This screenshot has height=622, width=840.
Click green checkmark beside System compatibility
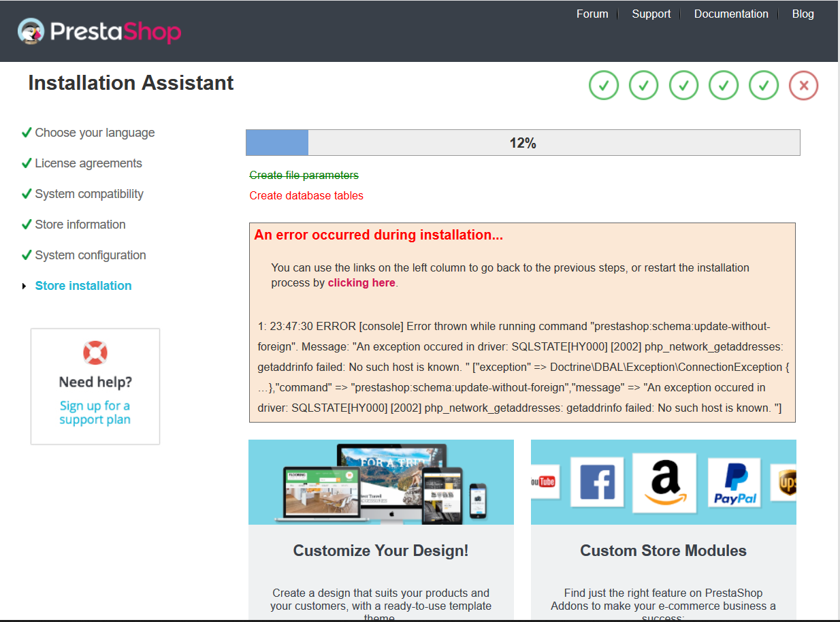coord(27,193)
